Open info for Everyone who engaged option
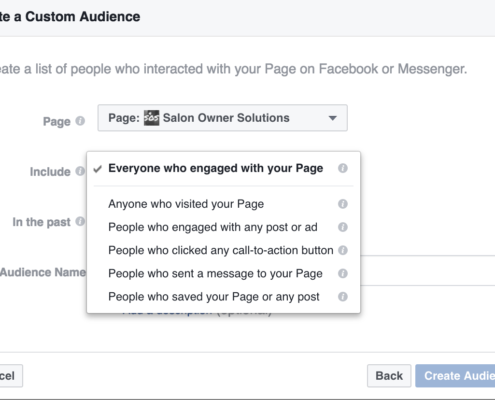The height and width of the screenshot is (400, 495). (343, 168)
